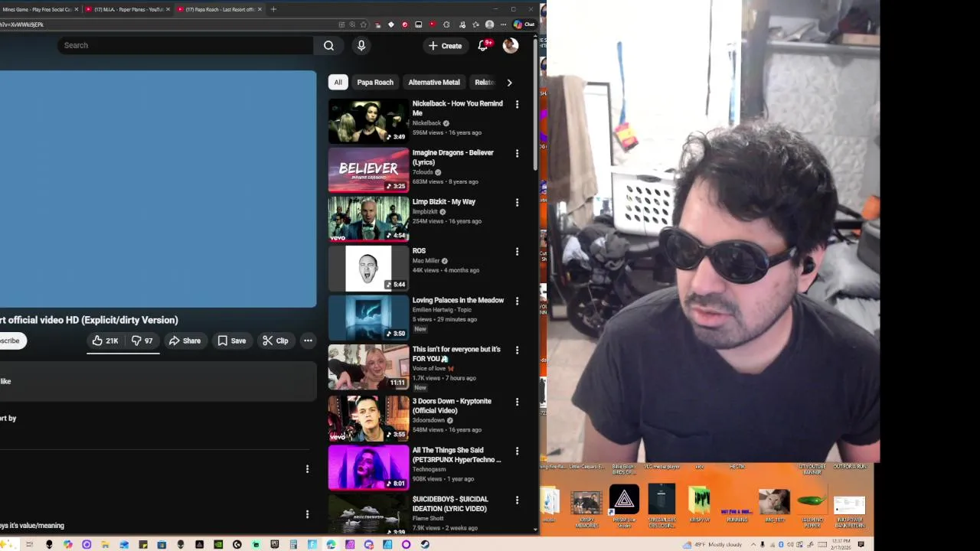Open Task View on taskbar

pyautogui.click(x=29, y=544)
